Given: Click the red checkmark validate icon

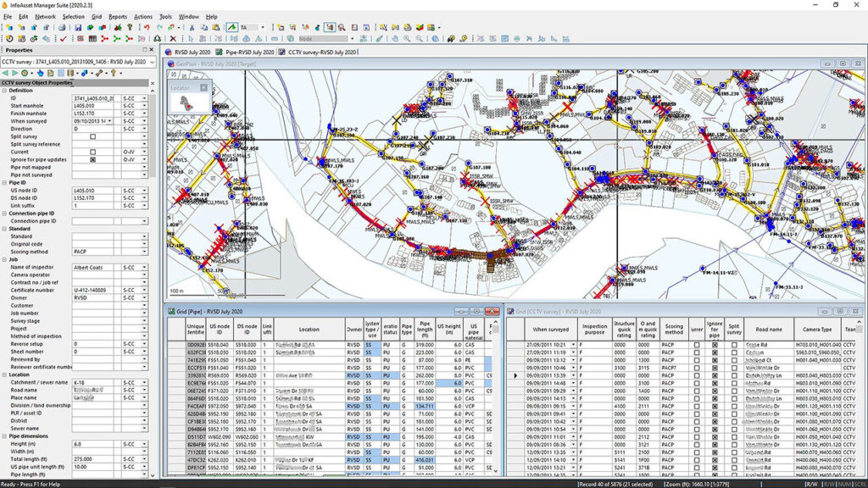Looking at the screenshot, I should tap(63, 38).
